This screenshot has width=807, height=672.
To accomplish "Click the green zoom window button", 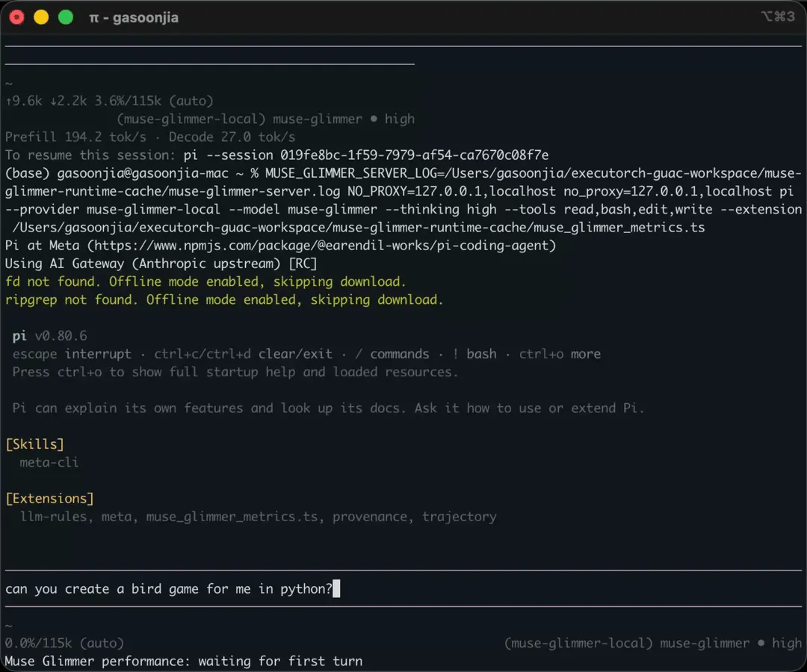I will click(x=66, y=17).
